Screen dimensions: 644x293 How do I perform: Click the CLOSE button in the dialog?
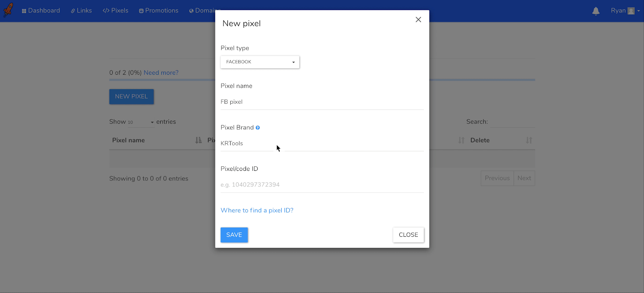(408, 235)
